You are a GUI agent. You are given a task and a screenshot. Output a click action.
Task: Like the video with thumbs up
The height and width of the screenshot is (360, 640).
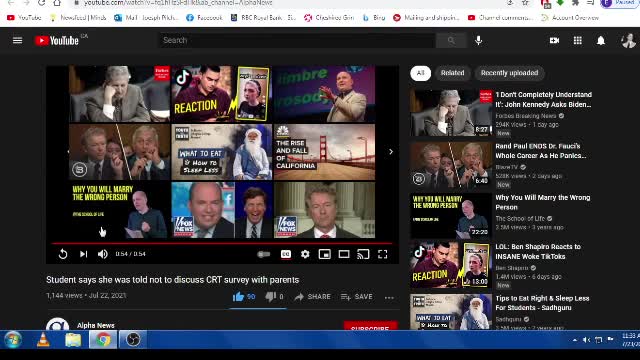click(244, 297)
